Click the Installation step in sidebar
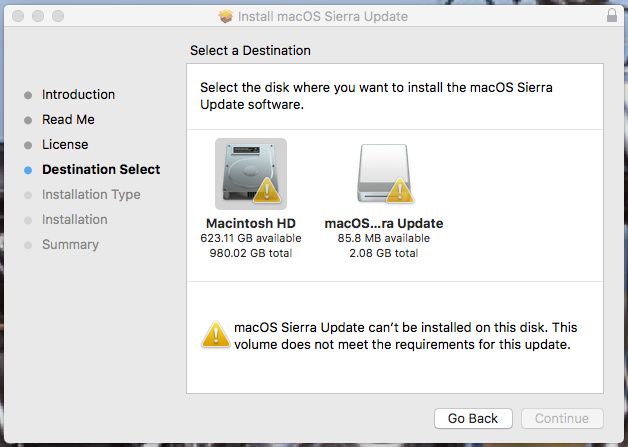The height and width of the screenshot is (447, 628). (74, 220)
